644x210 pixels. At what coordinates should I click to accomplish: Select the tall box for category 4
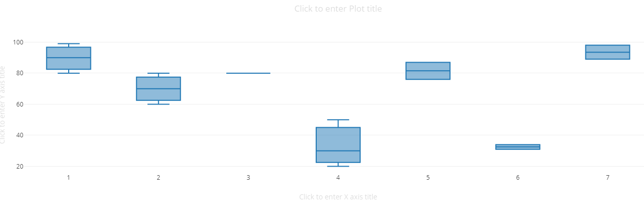tap(338, 145)
